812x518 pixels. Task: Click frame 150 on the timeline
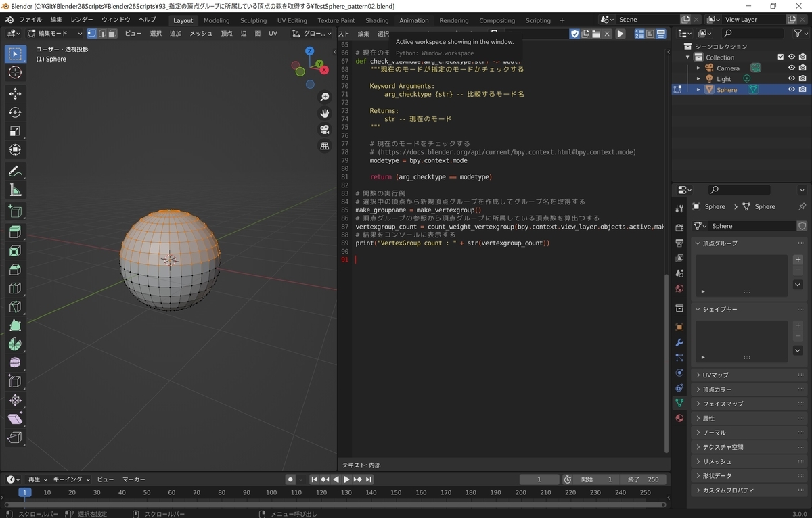click(396, 493)
